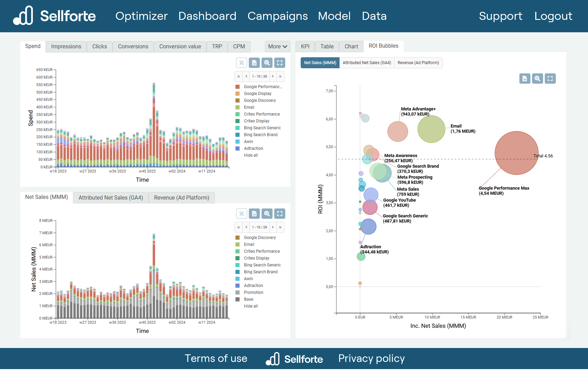Go to last Net Sales legend page

pyautogui.click(x=280, y=227)
